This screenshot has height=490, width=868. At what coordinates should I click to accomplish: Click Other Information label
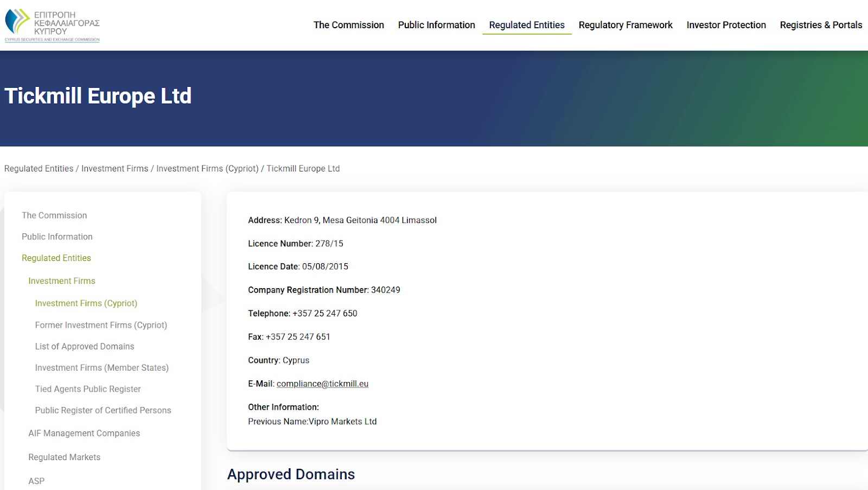(284, 407)
